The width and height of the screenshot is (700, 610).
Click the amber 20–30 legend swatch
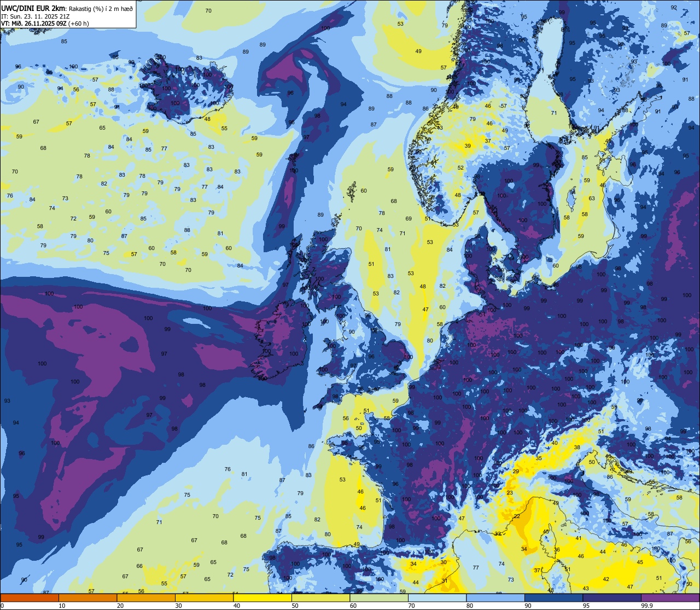click(x=146, y=597)
